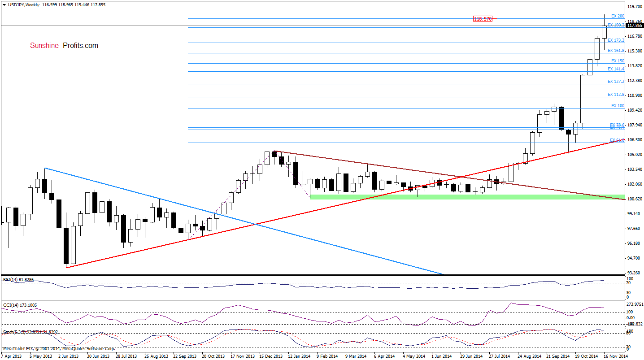
Task: Select the EX 100 Fibonacci label
Action: click(x=618, y=106)
